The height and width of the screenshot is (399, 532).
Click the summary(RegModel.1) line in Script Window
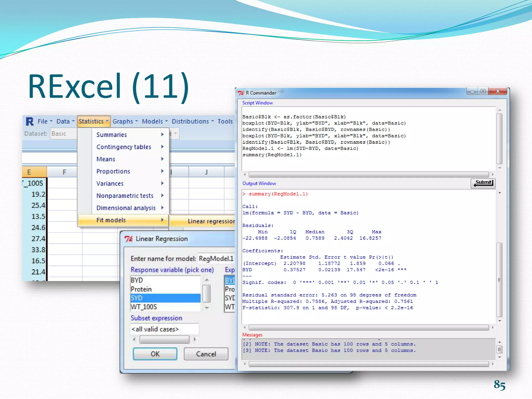coord(272,155)
